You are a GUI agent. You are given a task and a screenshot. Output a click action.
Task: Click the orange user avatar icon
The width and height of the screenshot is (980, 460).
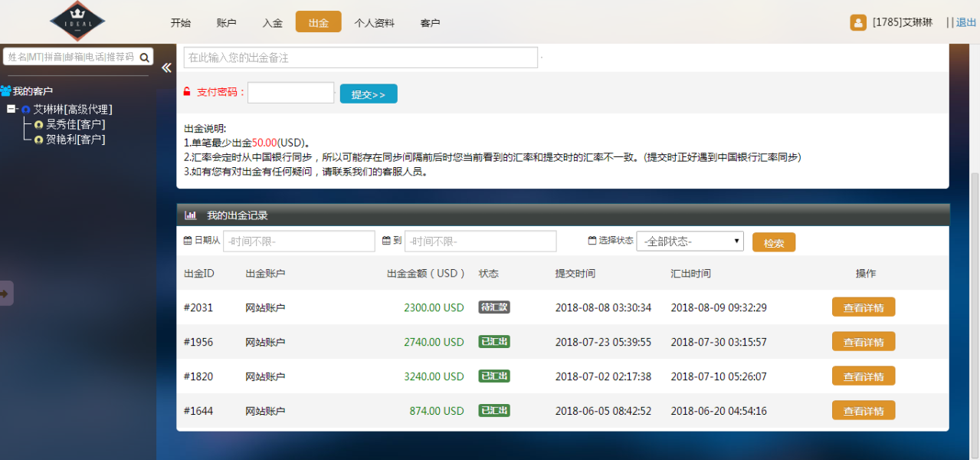[858, 23]
